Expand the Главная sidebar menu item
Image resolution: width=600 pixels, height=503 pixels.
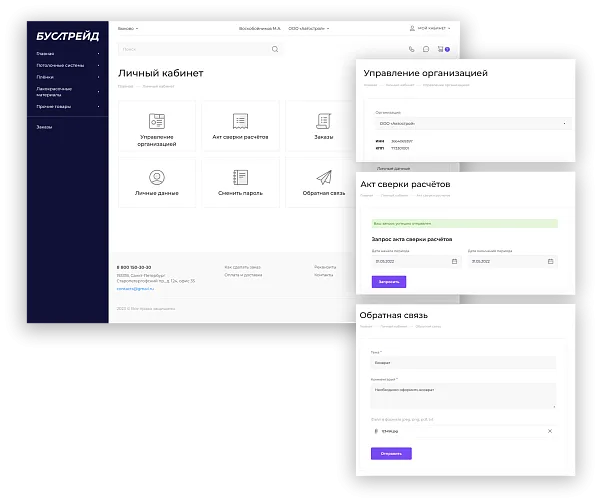[x=98, y=54]
